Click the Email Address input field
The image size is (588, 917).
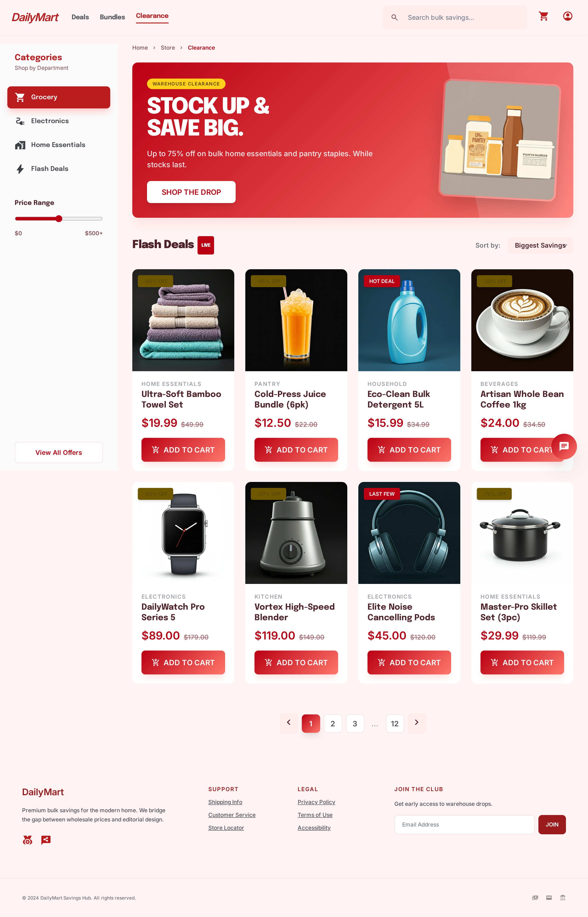tap(464, 825)
